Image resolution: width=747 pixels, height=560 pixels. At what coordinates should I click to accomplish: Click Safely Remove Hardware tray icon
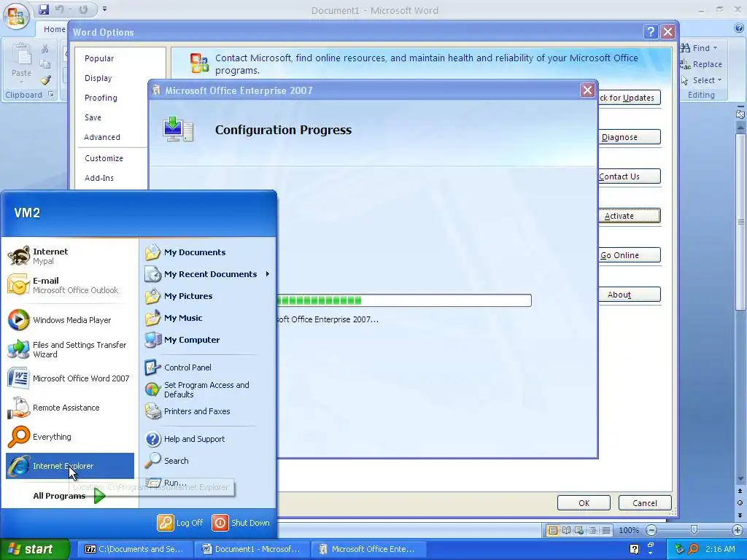pyautogui.click(x=679, y=549)
